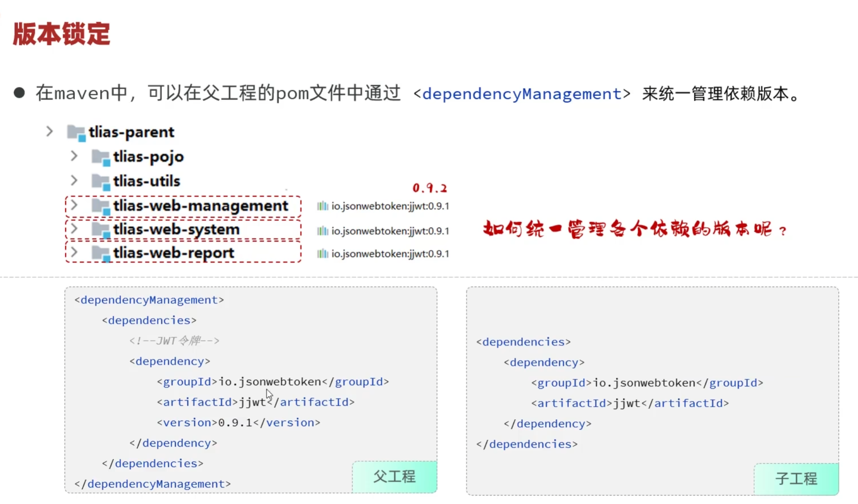Click the version 0.9.1 tag line
This screenshot has height=504, width=858.
pyautogui.click(x=239, y=423)
